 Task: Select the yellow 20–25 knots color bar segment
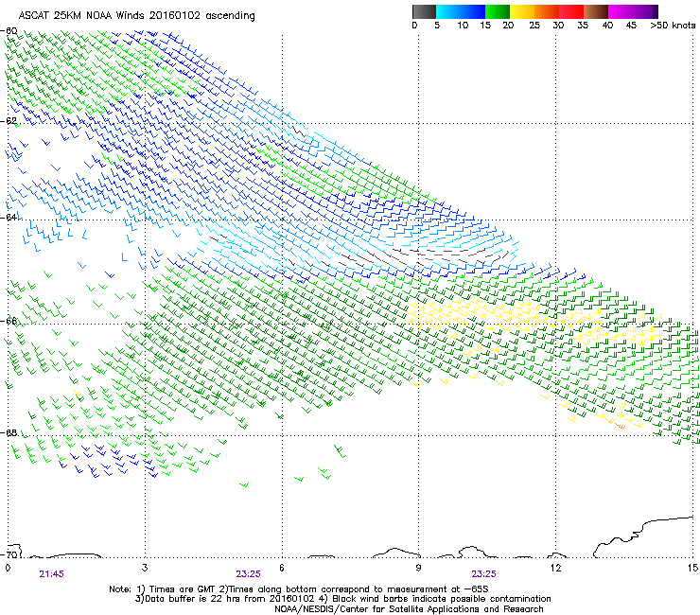[x=522, y=11]
